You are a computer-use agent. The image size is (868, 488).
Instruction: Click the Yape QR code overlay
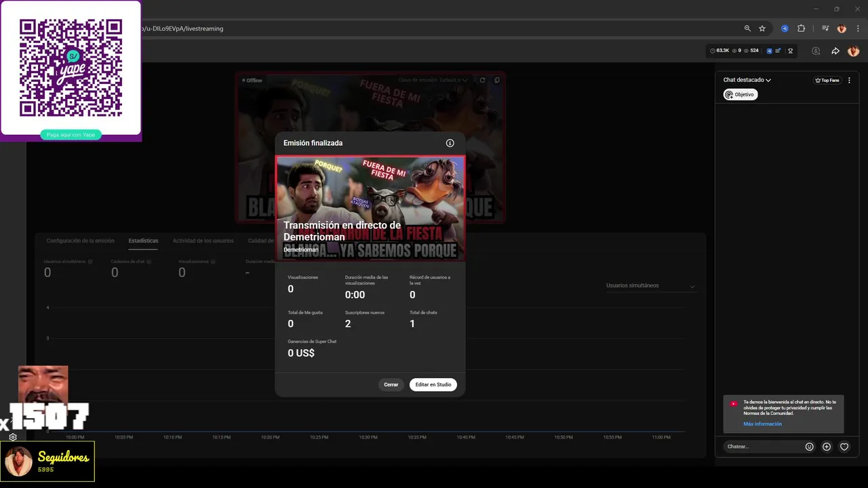click(71, 68)
